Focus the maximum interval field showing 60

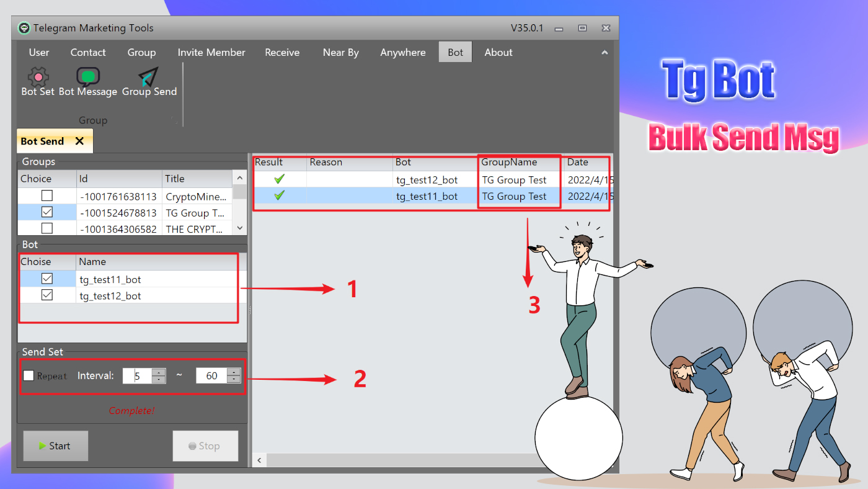(211, 375)
